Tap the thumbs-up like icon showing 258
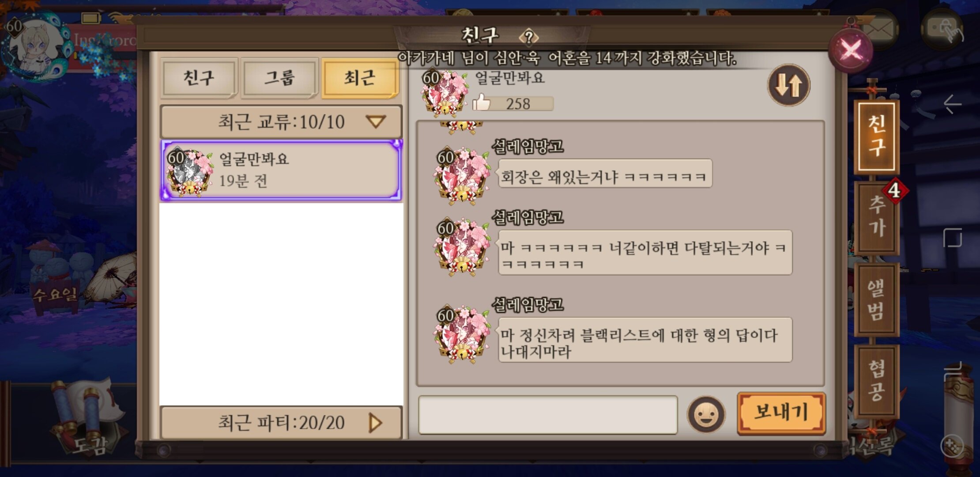The width and height of the screenshot is (980, 477). (481, 102)
